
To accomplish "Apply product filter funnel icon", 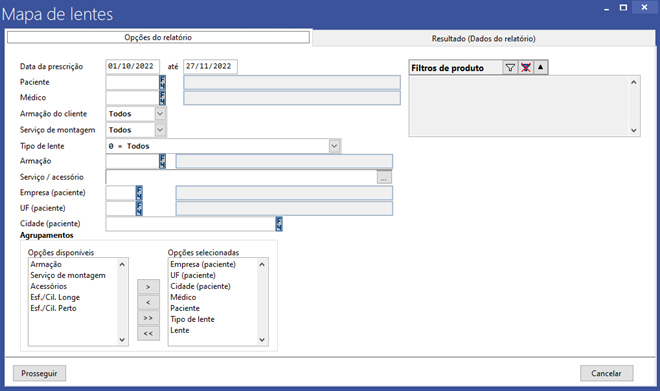I will pyautogui.click(x=510, y=68).
